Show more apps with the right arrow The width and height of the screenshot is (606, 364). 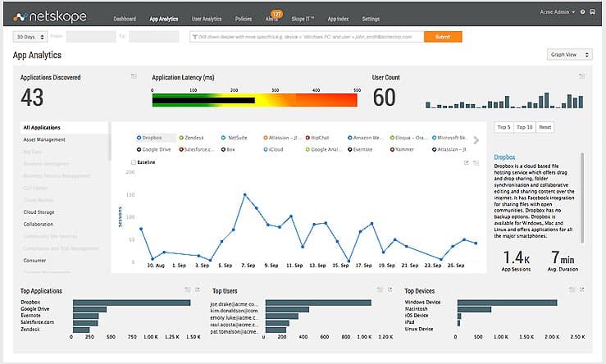[476, 140]
